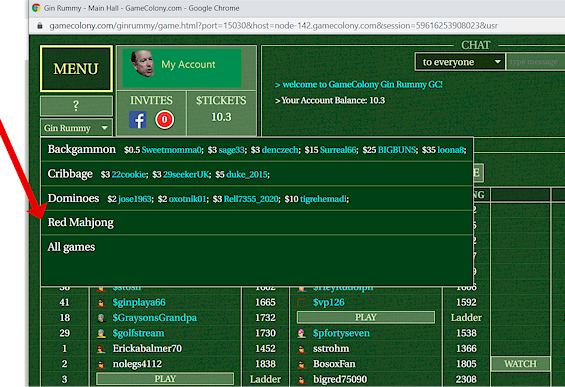
Task: Open denczech backgammon table link
Action: [x=280, y=150]
